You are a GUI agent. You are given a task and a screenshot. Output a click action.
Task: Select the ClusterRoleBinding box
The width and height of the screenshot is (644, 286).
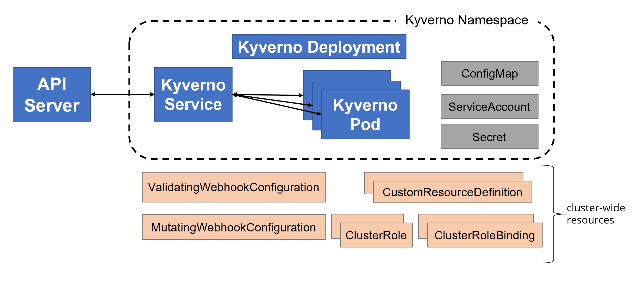pos(484,235)
